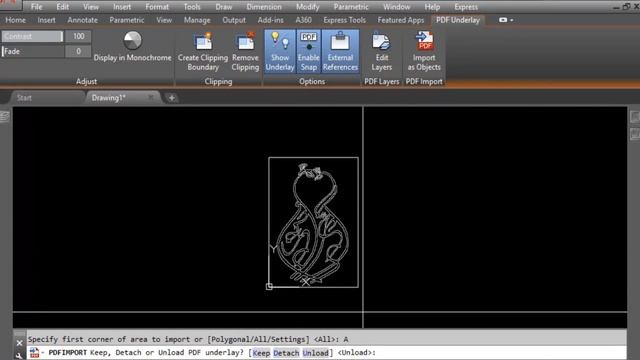Choose Keep option in command line
This screenshot has width=640, height=360.
[261, 353]
